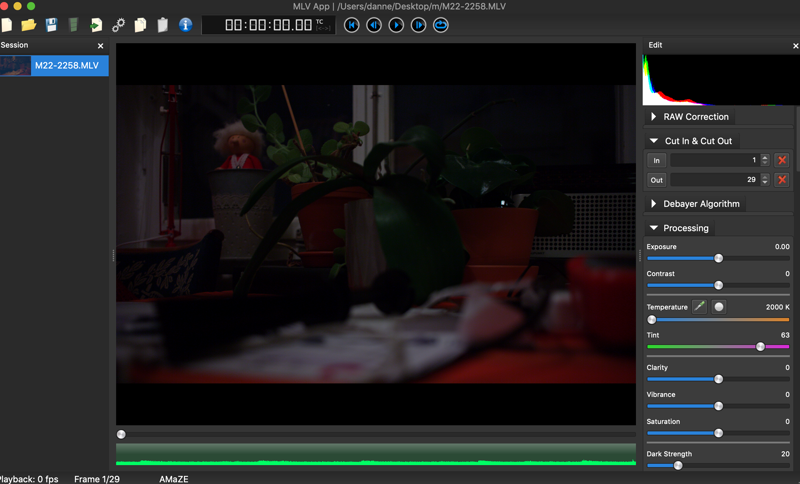Click the Exposure value 0.00
The width and height of the screenshot is (800, 484).
tap(782, 246)
